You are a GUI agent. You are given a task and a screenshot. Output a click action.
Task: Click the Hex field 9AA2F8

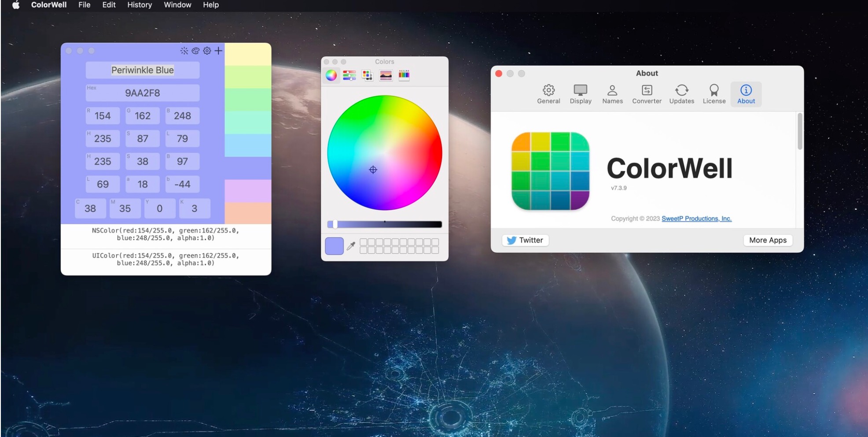pyautogui.click(x=142, y=93)
